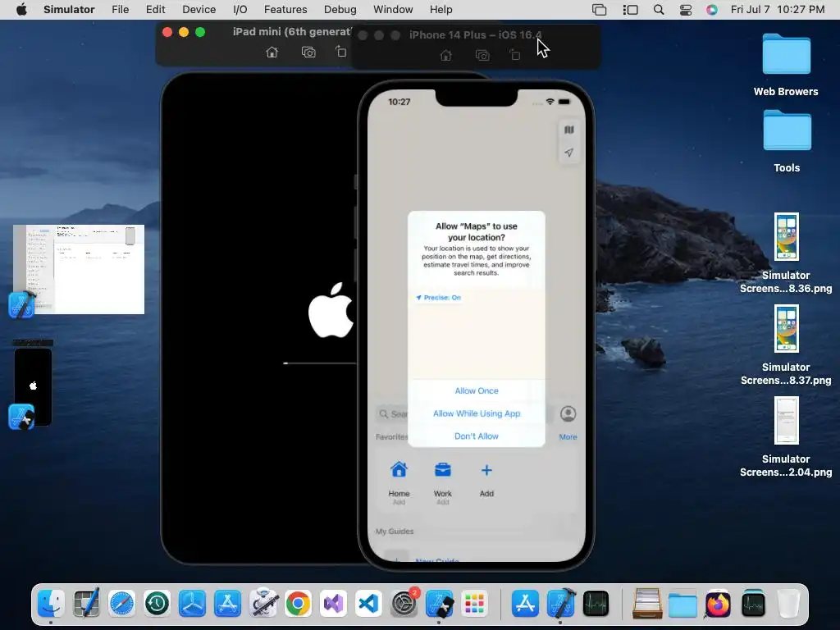Tap the More link beside Favorites
The image size is (840, 630).
568,437
